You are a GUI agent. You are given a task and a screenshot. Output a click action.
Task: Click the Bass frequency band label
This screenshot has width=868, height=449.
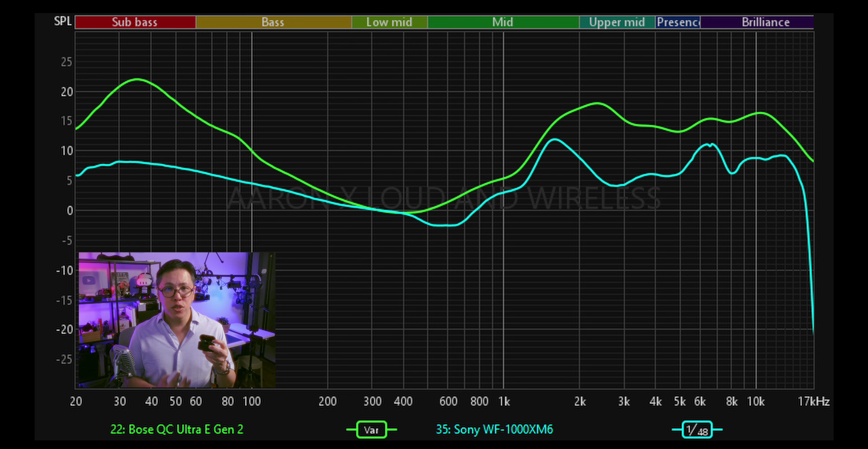[x=273, y=22]
